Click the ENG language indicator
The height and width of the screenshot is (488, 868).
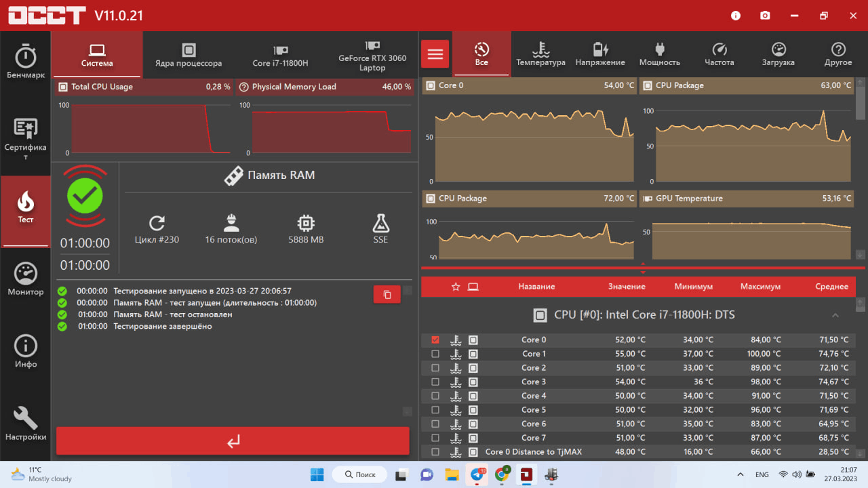(x=762, y=474)
